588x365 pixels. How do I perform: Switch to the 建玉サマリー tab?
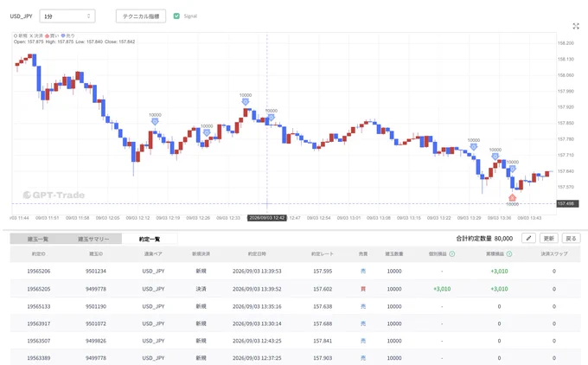[93, 239]
